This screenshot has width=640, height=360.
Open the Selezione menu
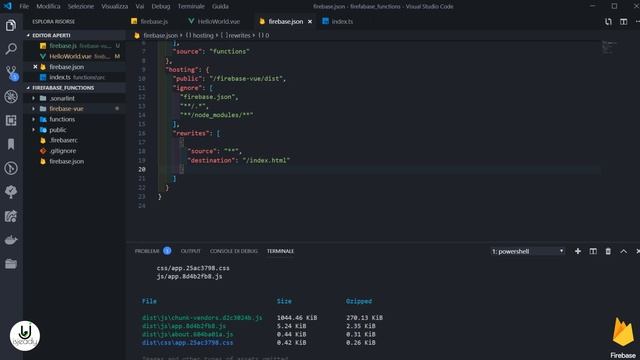click(81, 7)
